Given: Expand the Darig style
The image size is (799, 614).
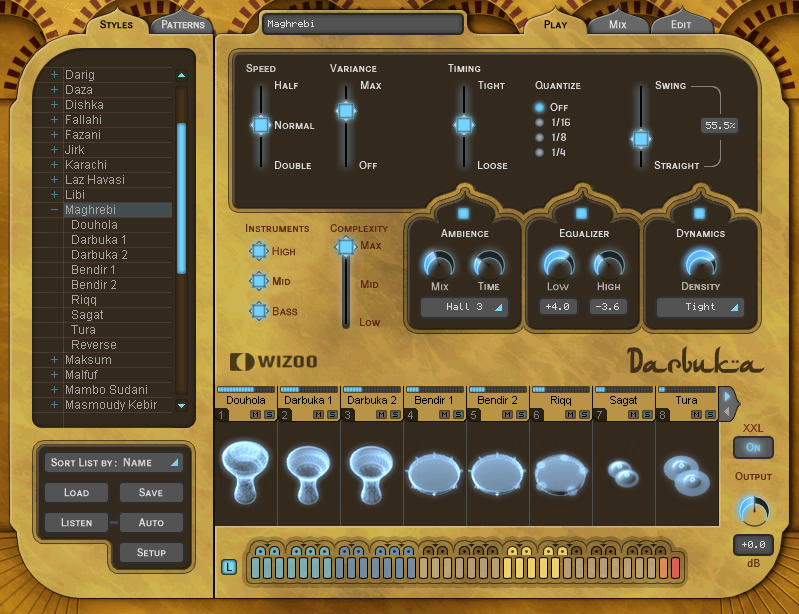Looking at the screenshot, I should (x=54, y=74).
